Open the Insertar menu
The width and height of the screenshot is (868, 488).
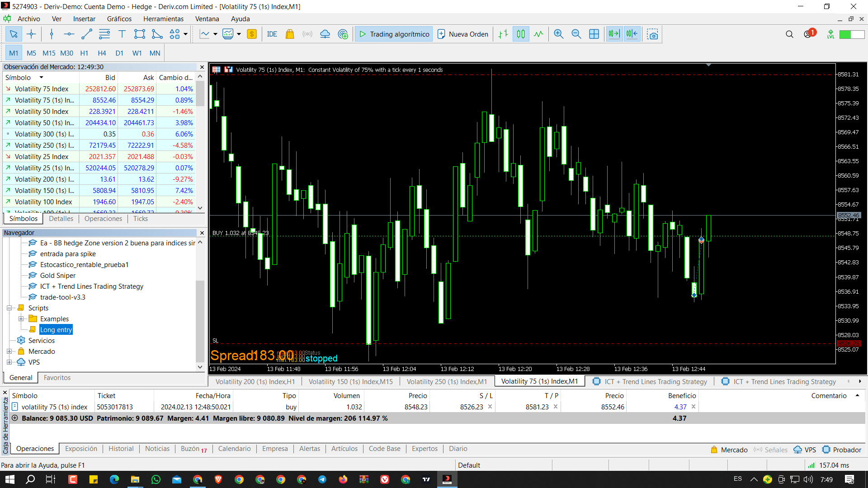(x=84, y=19)
